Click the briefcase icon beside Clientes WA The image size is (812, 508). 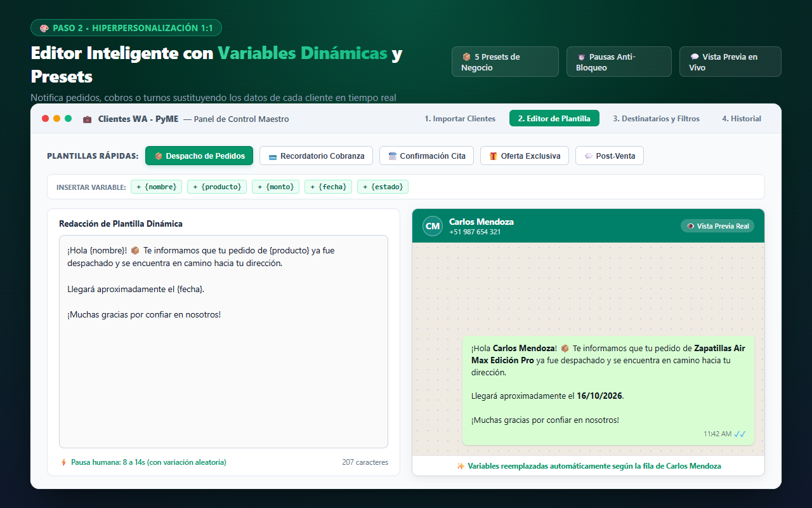point(87,119)
